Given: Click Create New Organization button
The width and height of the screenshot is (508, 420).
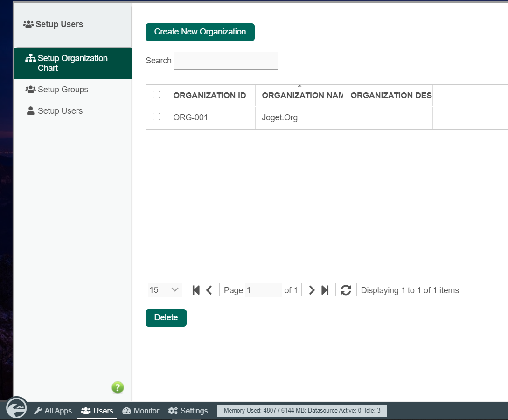Looking at the screenshot, I should (200, 32).
